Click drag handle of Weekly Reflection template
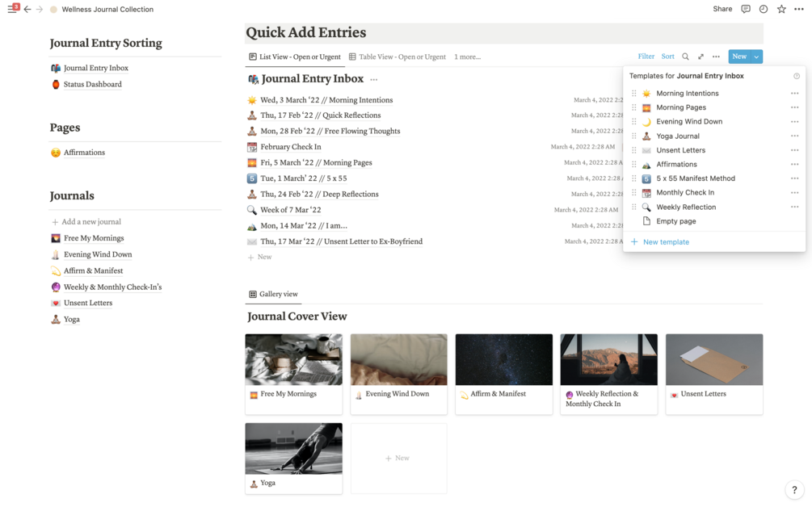Image resolution: width=812 pixels, height=507 pixels. [634, 207]
